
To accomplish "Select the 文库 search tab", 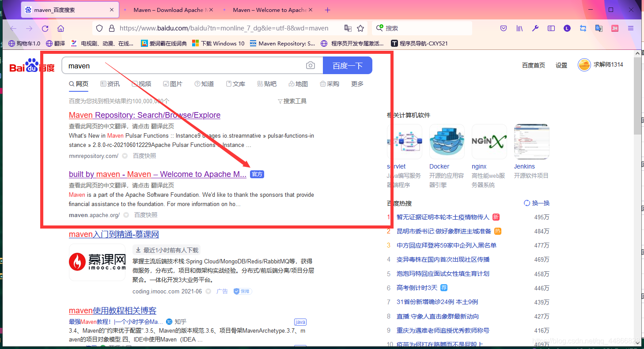I will click(235, 84).
